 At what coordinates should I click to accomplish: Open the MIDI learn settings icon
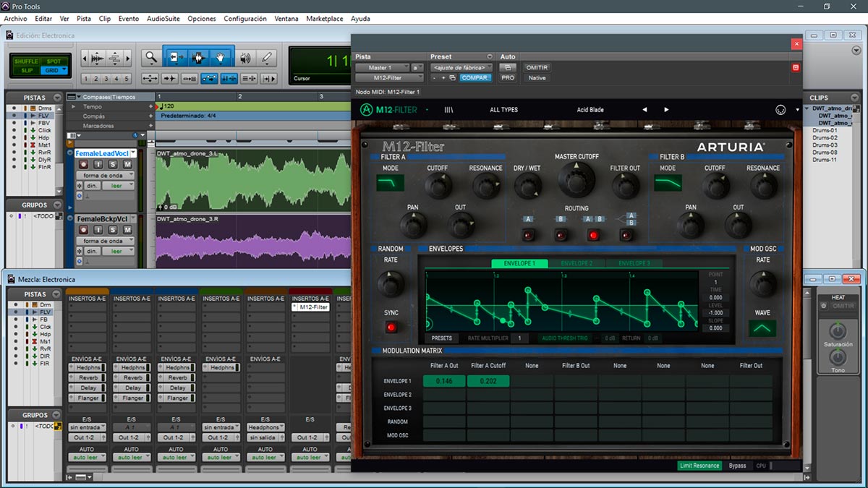click(x=780, y=110)
